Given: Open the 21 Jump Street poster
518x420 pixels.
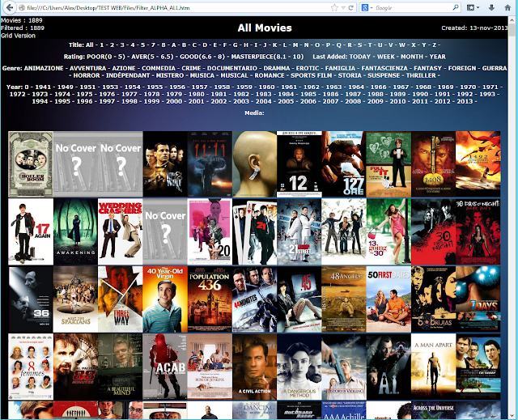Looking at the screenshot, I should (299, 231).
